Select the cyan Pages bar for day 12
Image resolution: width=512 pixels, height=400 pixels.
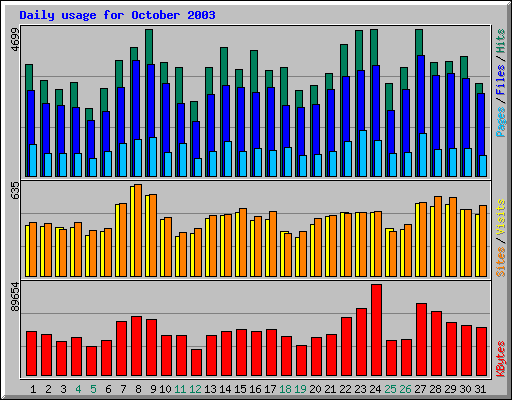(x=198, y=167)
